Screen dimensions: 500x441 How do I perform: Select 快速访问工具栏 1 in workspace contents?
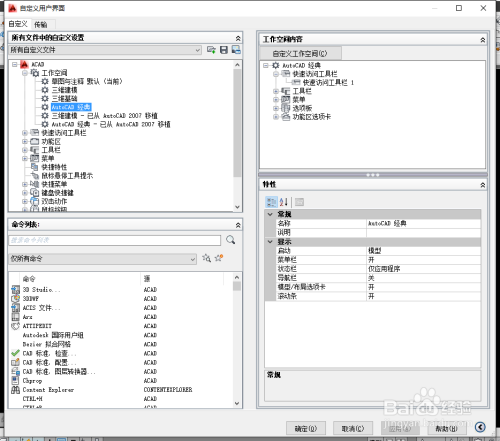[x=328, y=82]
